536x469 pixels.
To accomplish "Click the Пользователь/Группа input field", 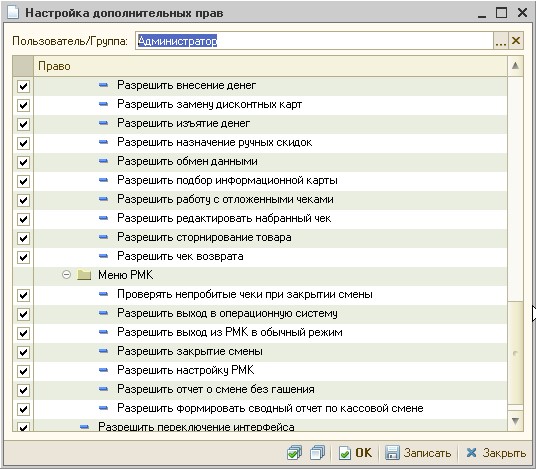I will tap(314, 41).
